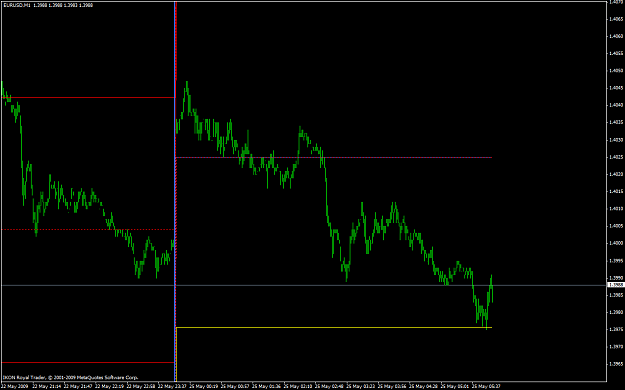625x390 pixels.
Task: Click the 1.4040 price scale label
Action: click(x=617, y=105)
